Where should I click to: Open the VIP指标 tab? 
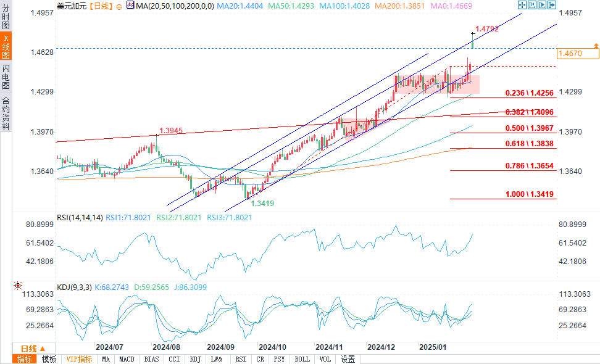click(x=79, y=359)
